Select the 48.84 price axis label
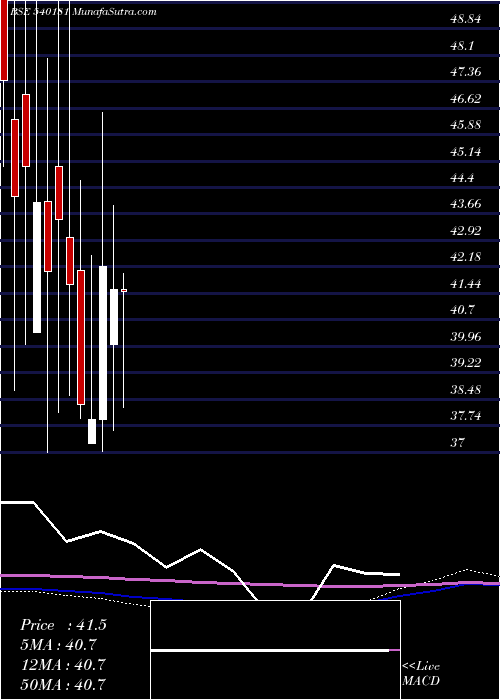The height and width of the screenshot is (700, 500). [x=466, y=20]
